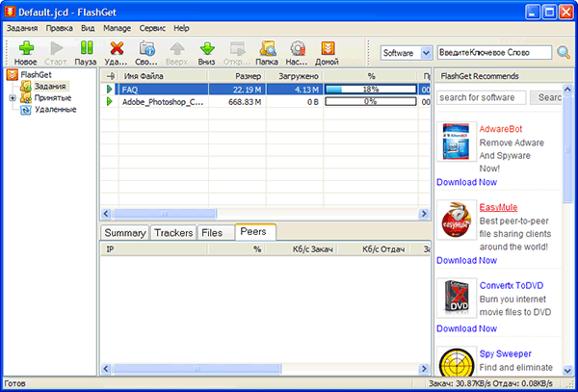Click the recommendations panel scroll down arrow
Image resolution: width=578 pixels, height=392 pixels.
[x=567, y=370]
